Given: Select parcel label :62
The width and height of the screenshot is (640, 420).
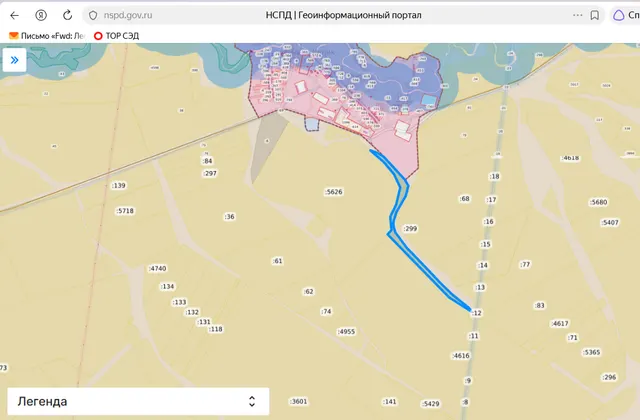Looking at the screenshot, I should click(309, 291).
